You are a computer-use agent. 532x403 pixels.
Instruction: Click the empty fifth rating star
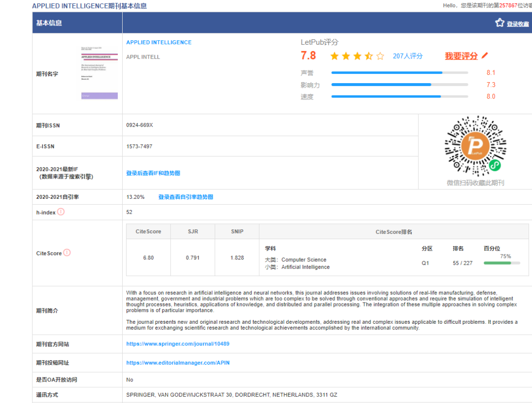click(x=380, y=56)
